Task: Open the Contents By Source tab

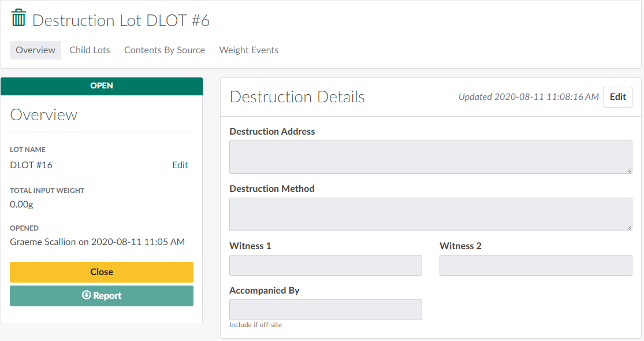Action: 164,50
